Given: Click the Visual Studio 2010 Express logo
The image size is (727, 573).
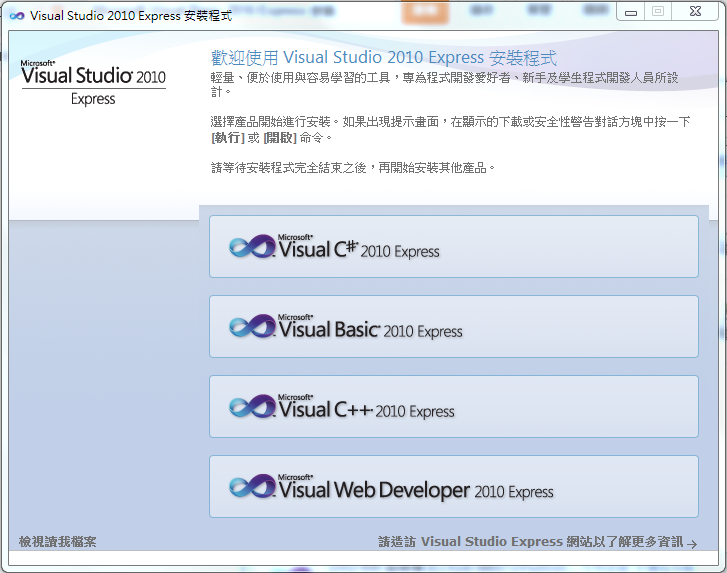Looking at the screenshot, I should pyautogui.click(x=93, y=83).
